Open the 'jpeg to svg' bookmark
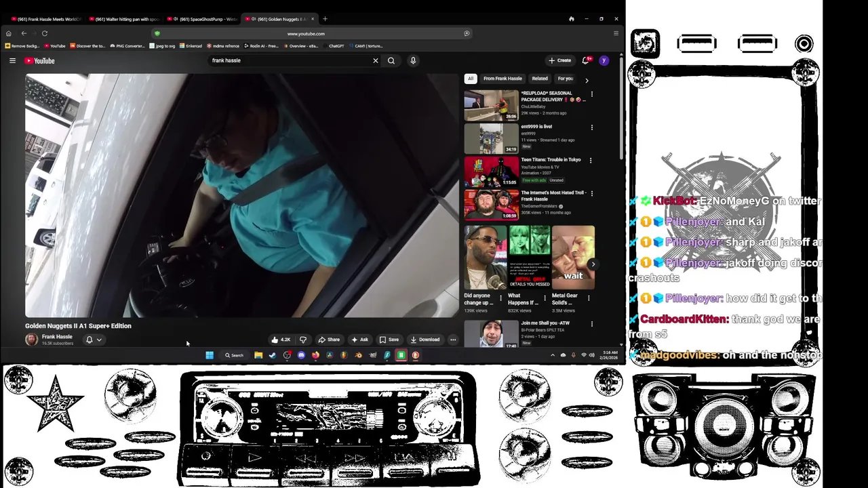The image size is (868, 488). tap(163, 46)
